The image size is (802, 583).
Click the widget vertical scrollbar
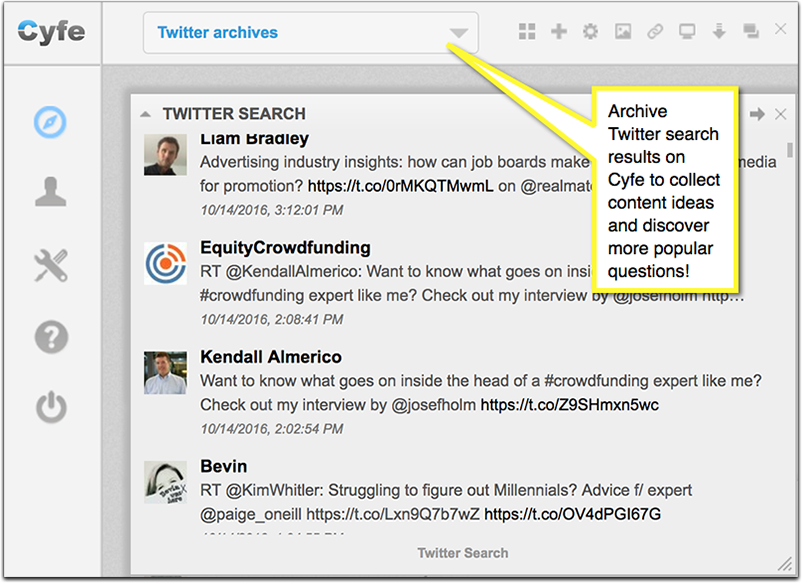(790, 149)
